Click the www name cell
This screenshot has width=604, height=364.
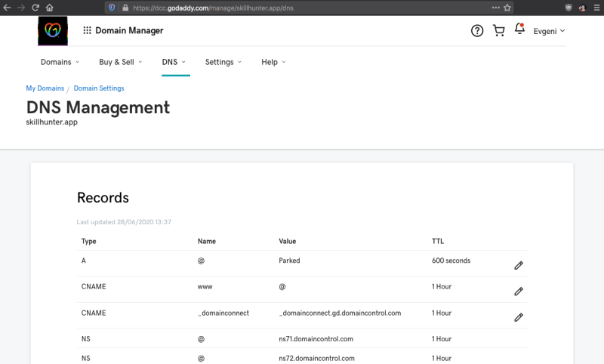tap(205, 286)
